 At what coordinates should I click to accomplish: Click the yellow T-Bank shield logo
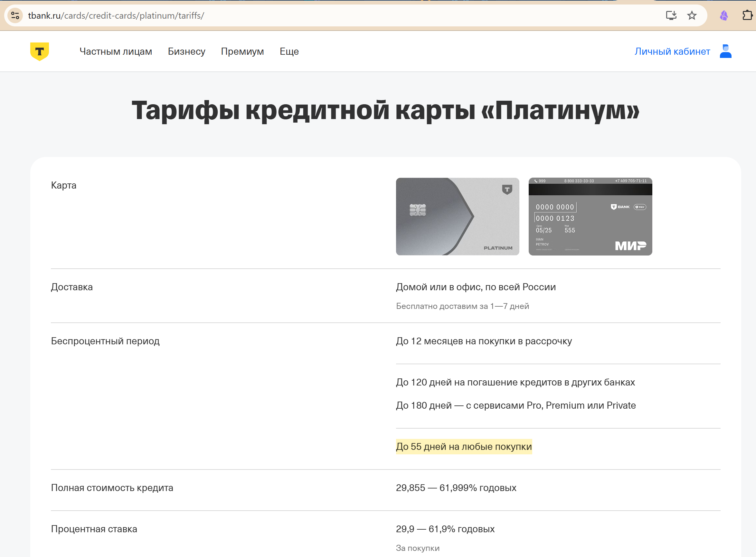click(x=40, y=51)
